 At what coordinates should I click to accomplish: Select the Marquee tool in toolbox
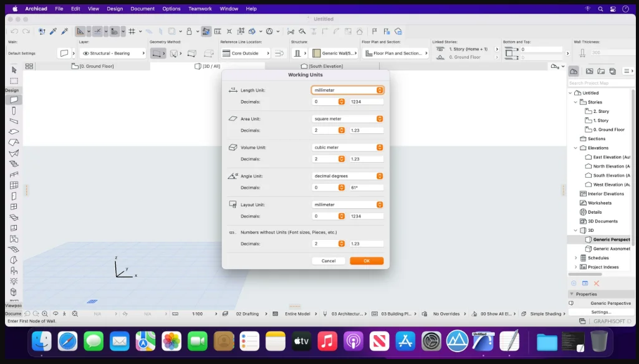pyautogui.click(x=14, y=80)
